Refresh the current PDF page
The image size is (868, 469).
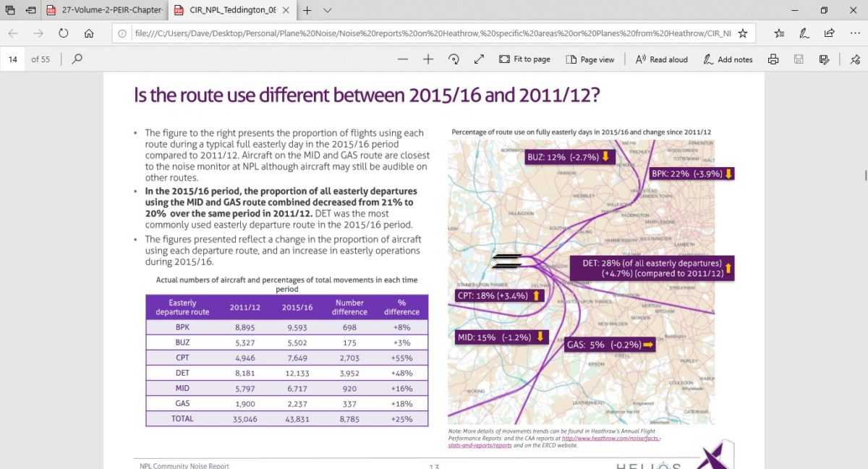[x=64, y=33]
